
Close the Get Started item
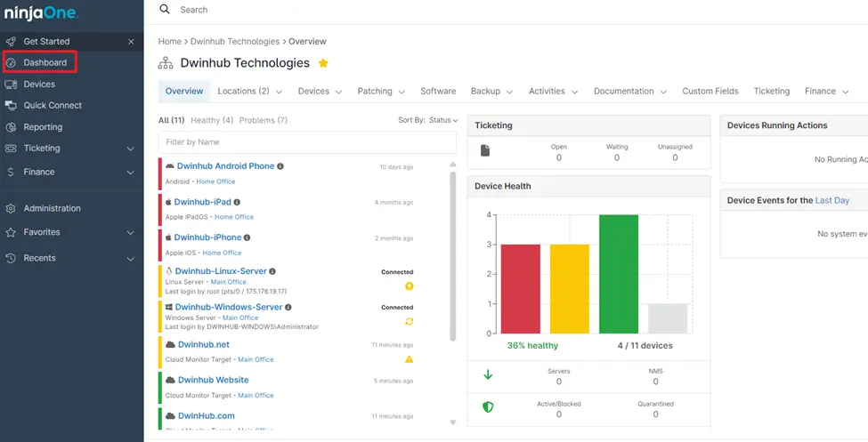pyautogui.click(x=131, y=42)
